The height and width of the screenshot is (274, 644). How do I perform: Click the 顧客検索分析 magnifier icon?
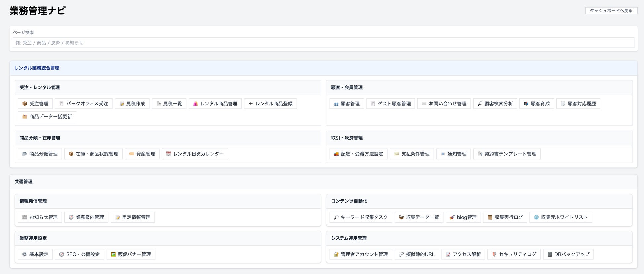tap(480, 104)
